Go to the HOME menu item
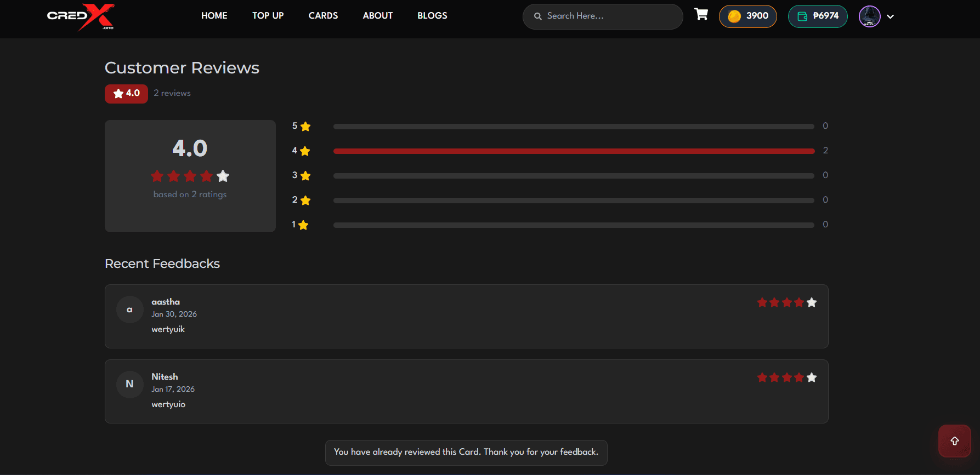The width and height of the screenshot is (980, 475). (214, 16)
